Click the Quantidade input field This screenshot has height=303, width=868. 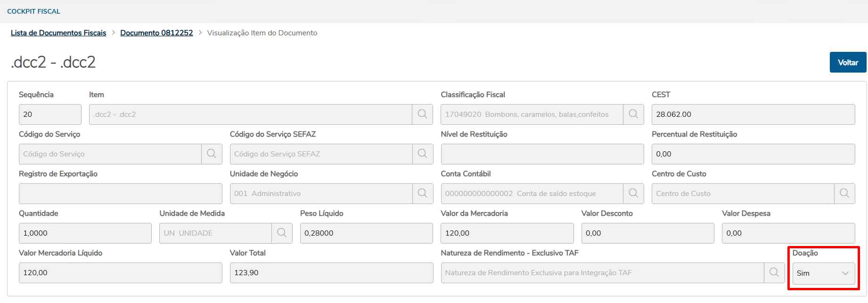pos(85,233)
